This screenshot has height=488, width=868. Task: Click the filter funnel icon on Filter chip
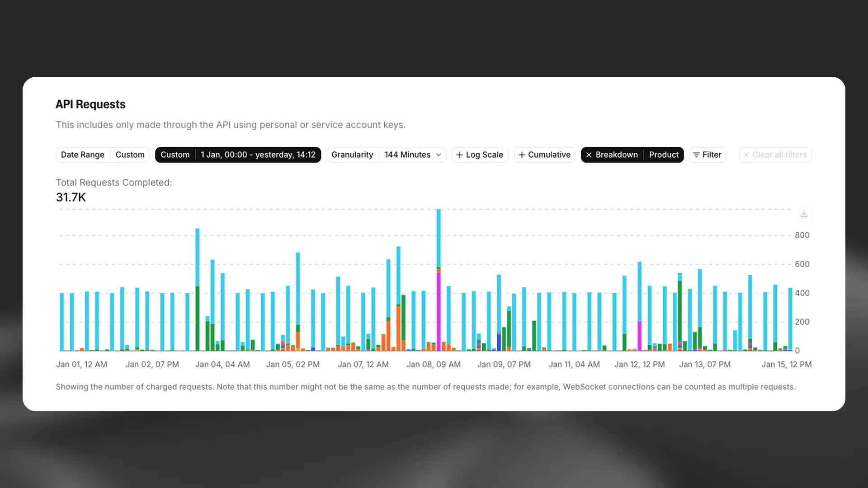coord(698,155)
